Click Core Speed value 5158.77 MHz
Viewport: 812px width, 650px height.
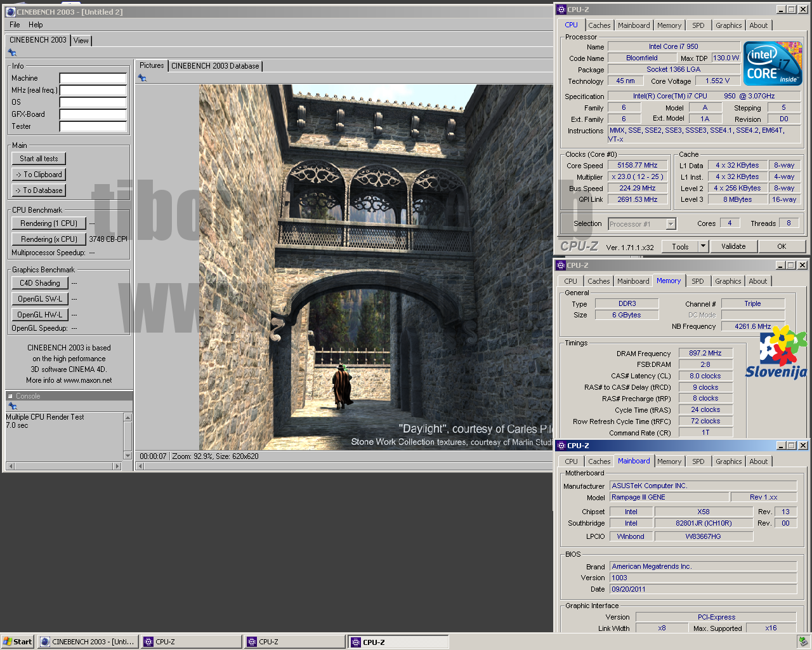pyautogui.click(x=638, y=166)
